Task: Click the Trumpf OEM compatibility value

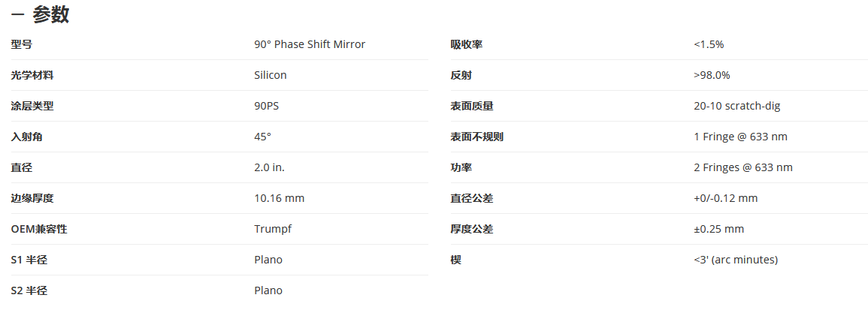Action: point(272,229)
